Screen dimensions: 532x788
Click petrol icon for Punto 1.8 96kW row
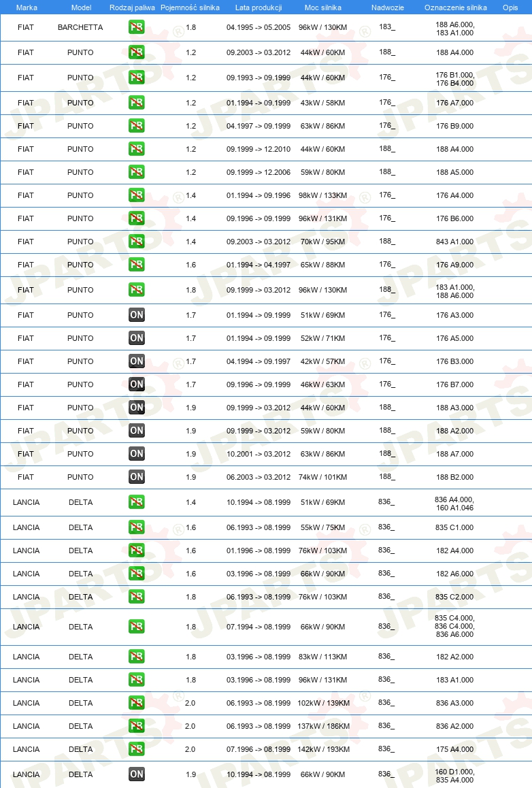pyautogui.click(x=136, y=289)
